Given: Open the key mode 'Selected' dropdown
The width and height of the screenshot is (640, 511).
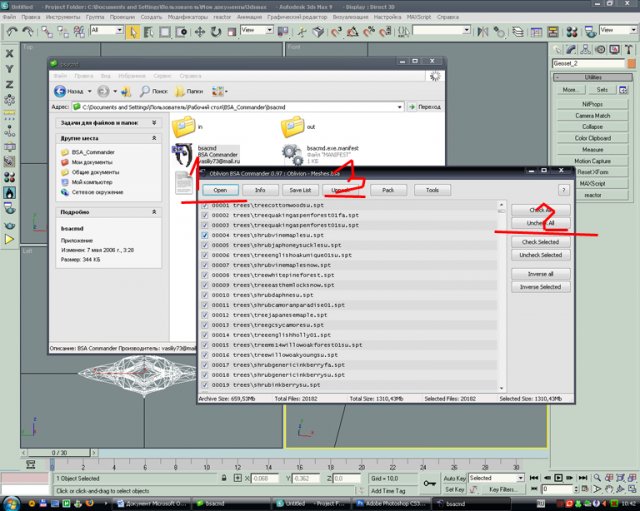Looking at the screenshot, I should (520, 478).
